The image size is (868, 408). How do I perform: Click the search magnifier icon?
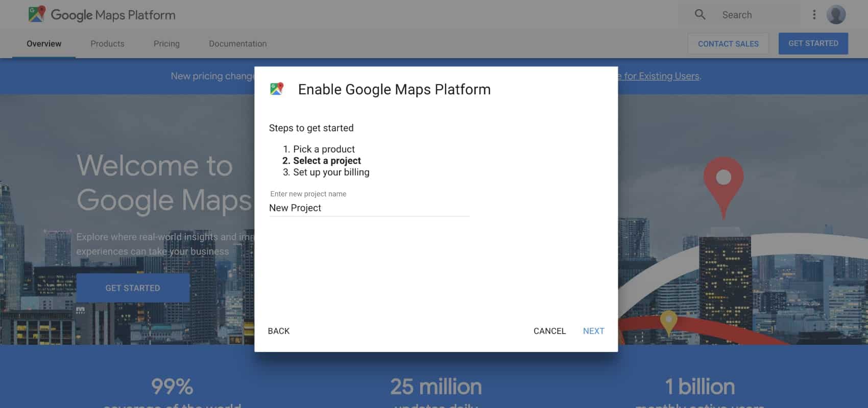point(700,15)
